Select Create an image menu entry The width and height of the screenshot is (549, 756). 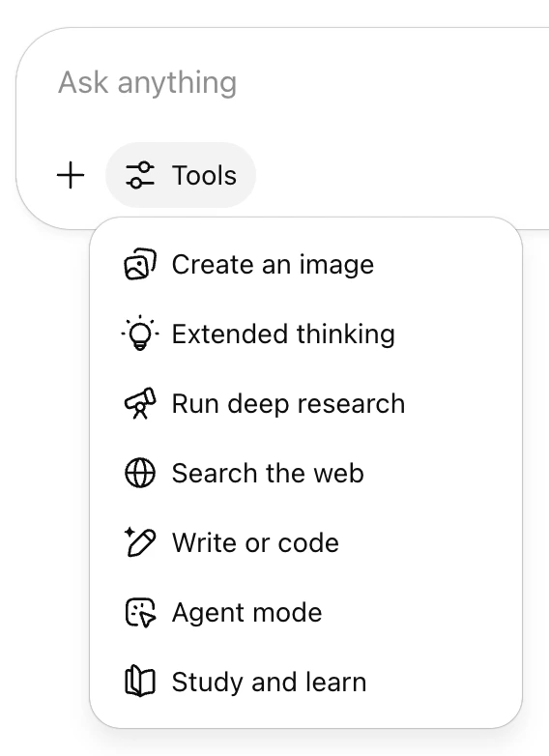tap(305, 264)
